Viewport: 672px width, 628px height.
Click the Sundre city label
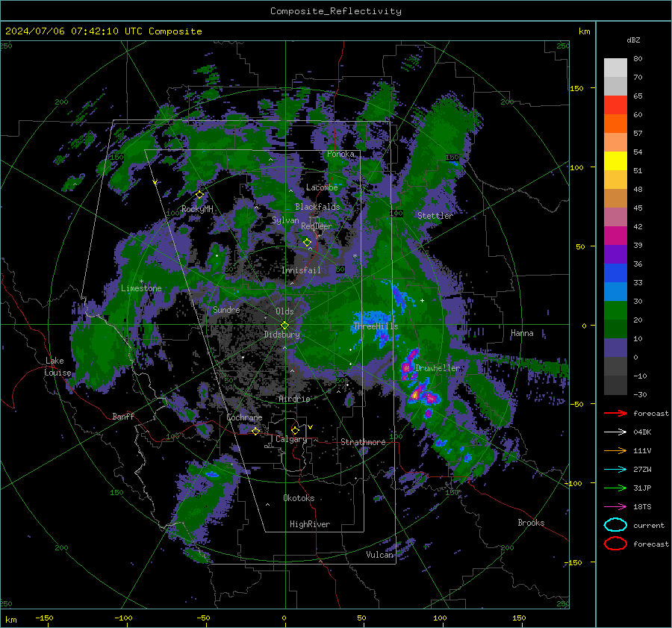[226, 309]
